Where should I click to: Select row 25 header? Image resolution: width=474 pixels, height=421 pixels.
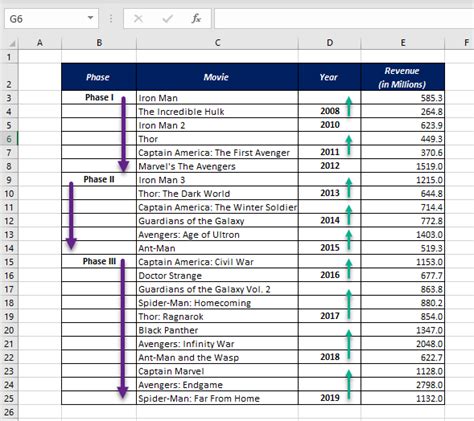pos(9,398)
